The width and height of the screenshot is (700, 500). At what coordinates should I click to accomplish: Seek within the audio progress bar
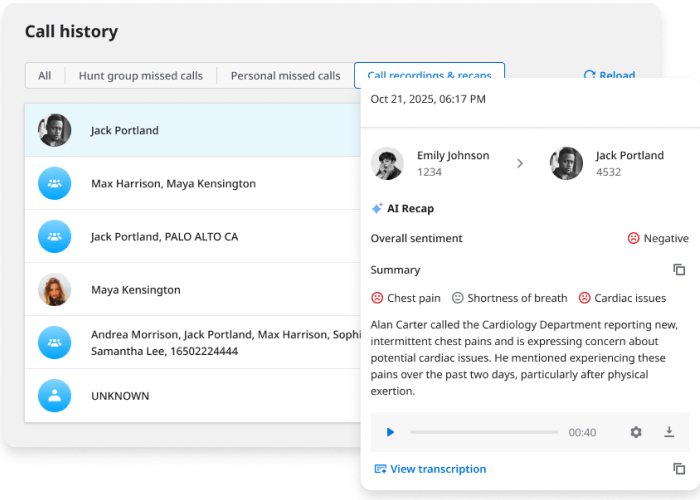(484, 432)
